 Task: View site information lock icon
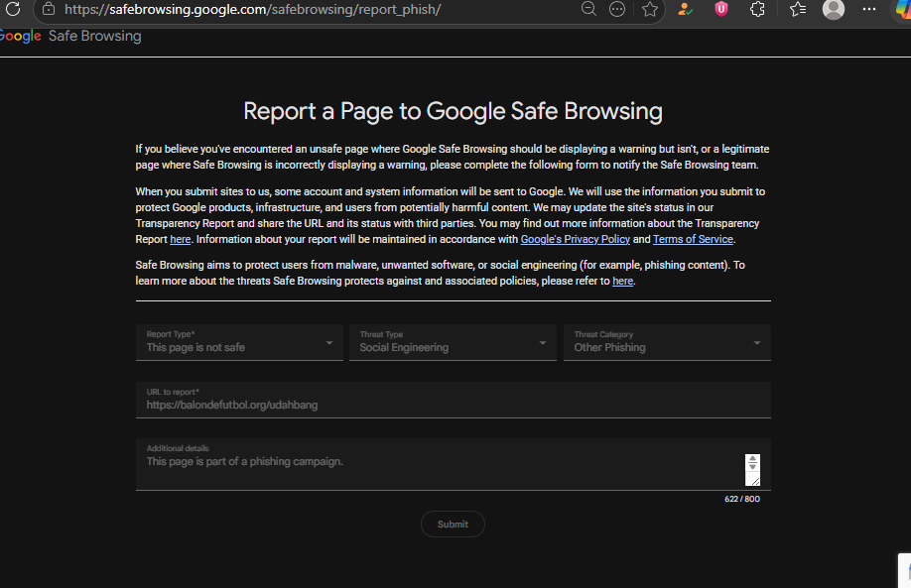[49, 9]
